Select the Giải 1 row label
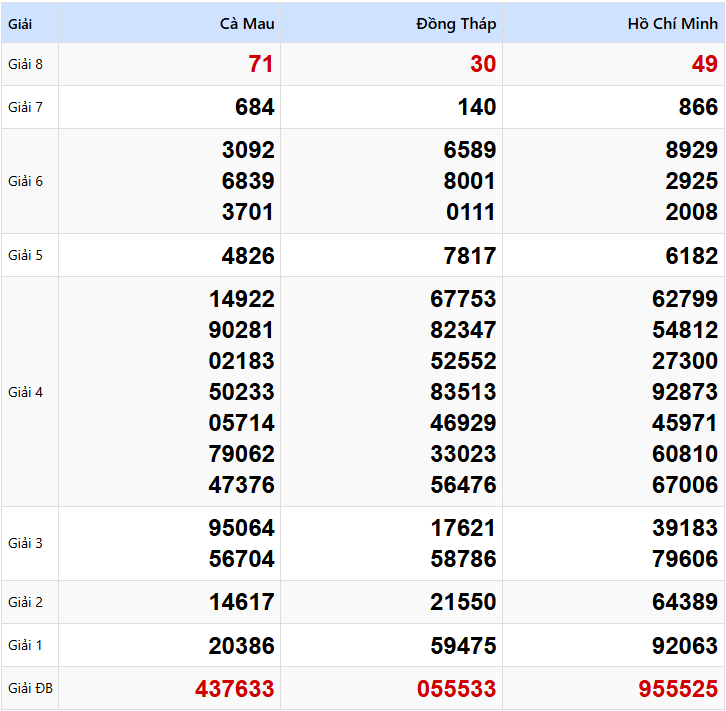Image resolution: width=726 pixels, height=711 pixels. tap(25, 645)
